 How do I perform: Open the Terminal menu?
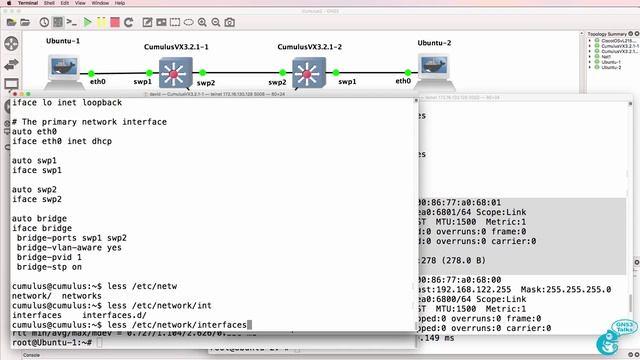coord(28,3)
